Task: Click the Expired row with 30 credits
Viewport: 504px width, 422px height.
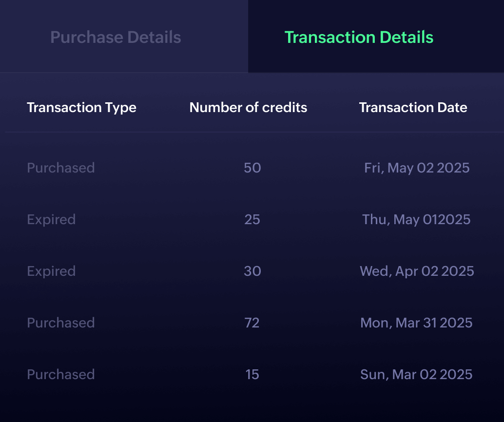Action: (51, 271)
